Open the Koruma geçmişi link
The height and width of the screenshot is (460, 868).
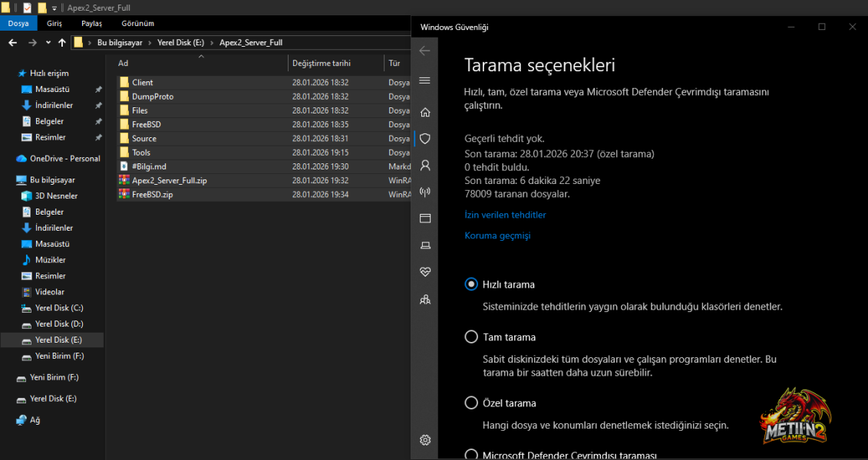click(497, 235)
